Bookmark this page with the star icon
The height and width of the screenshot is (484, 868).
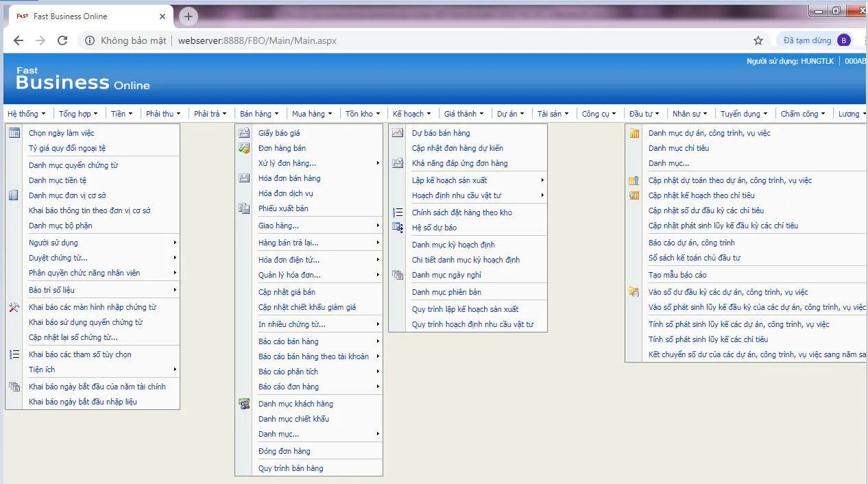pos(758,40)
